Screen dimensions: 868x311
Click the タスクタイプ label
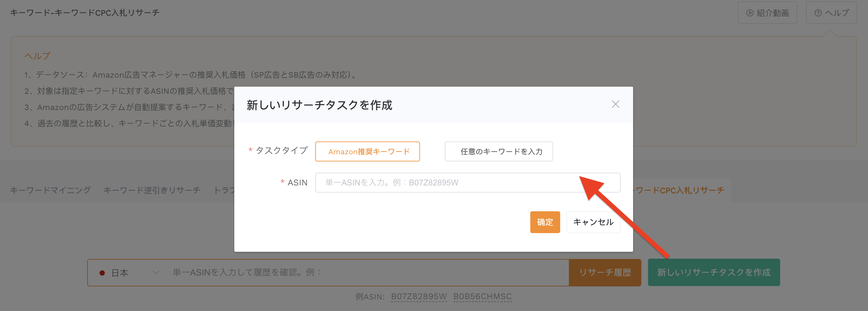tap(281, 150)
